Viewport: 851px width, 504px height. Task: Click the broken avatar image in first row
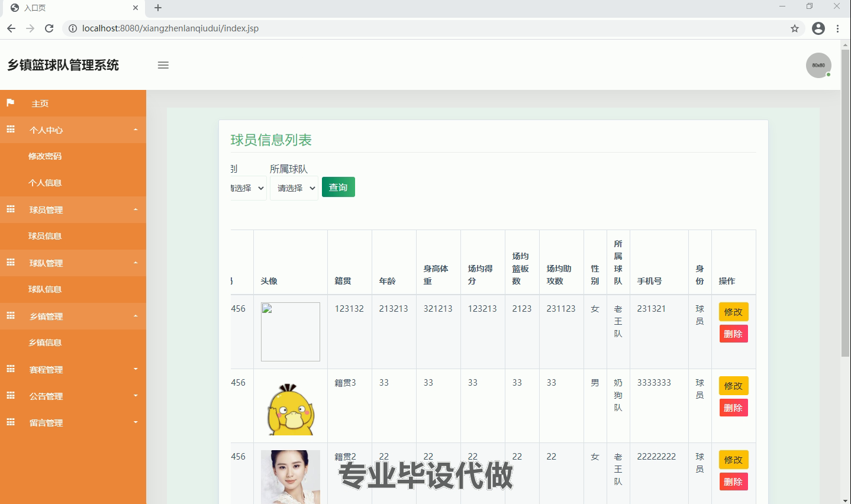291,332
